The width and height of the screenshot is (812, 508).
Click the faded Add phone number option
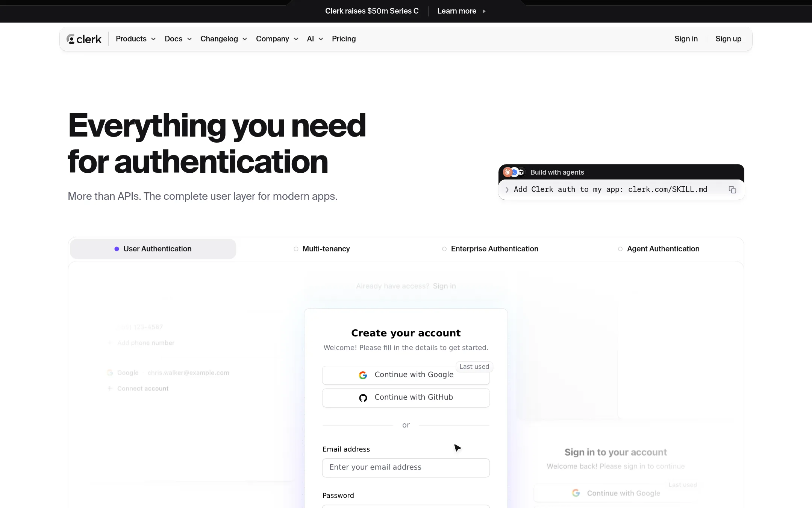coord(142,343)
